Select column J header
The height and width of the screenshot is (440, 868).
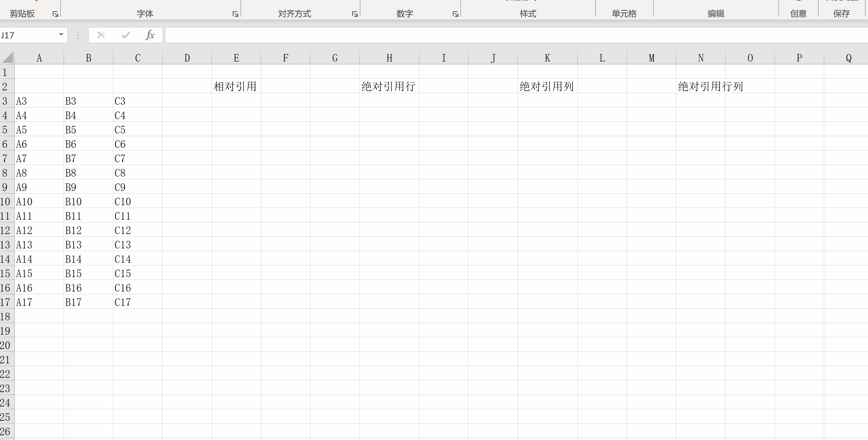pyautogui.click(x=493, y=58)
